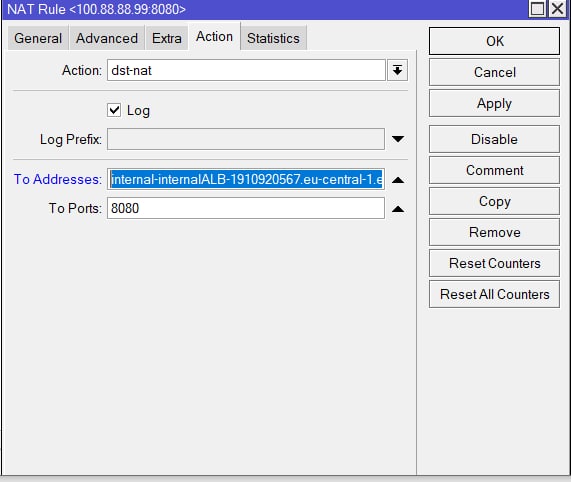This screenshot has height=482, width=571.
Task: Click into the Log Prefix input
Action: (246, 139)
